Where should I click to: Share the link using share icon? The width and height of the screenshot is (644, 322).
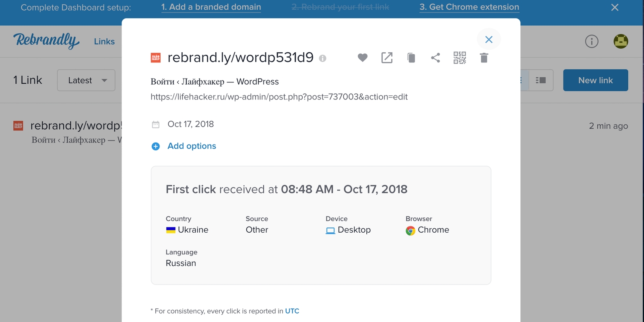click(436, 58)
